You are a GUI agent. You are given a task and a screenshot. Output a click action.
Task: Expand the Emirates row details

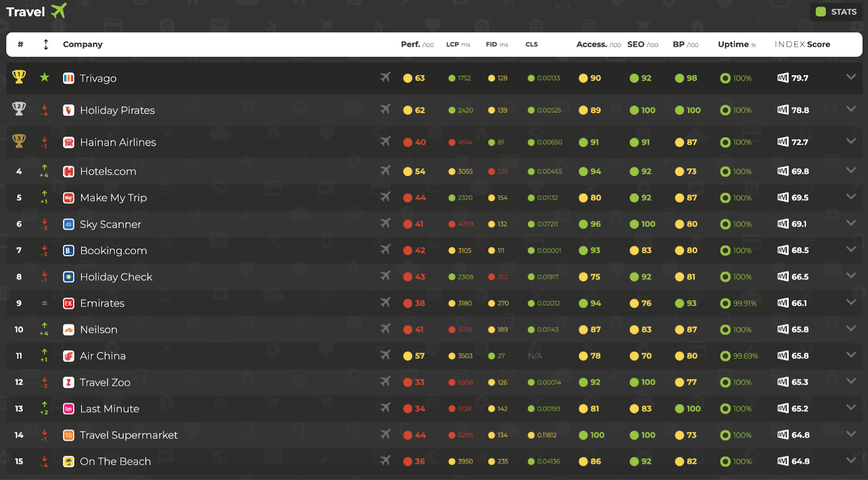(x=851, y=302)
